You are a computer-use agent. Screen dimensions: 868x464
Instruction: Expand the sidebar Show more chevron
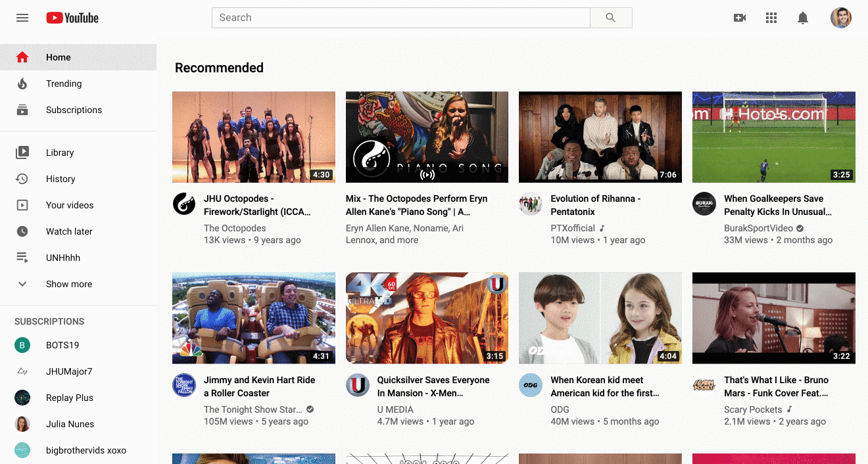[22, 284]
